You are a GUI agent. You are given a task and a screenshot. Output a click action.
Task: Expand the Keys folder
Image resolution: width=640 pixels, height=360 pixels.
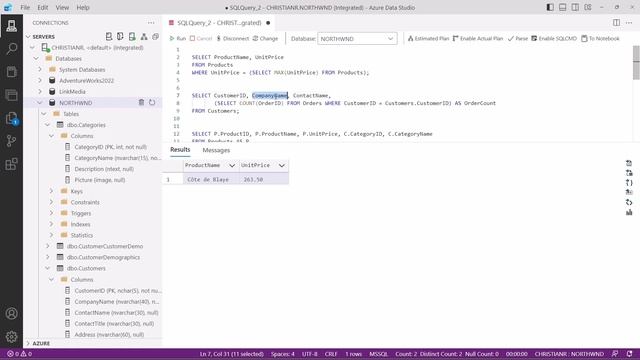click(51, 191)
